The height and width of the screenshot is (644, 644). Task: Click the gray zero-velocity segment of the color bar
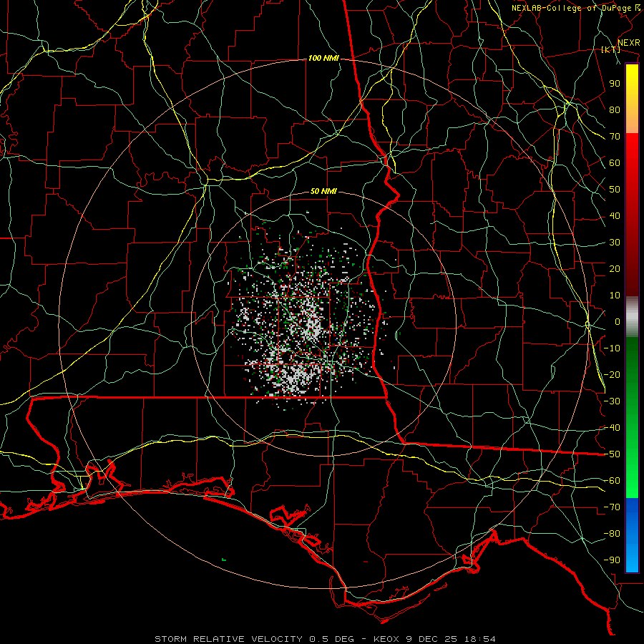coord(632,317)
